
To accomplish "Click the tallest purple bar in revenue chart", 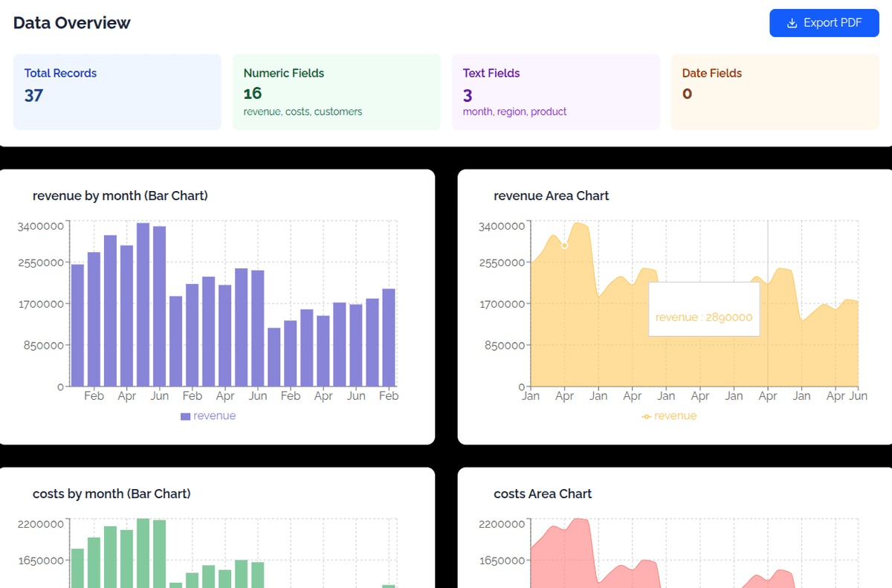I will [x=143, y=305].
